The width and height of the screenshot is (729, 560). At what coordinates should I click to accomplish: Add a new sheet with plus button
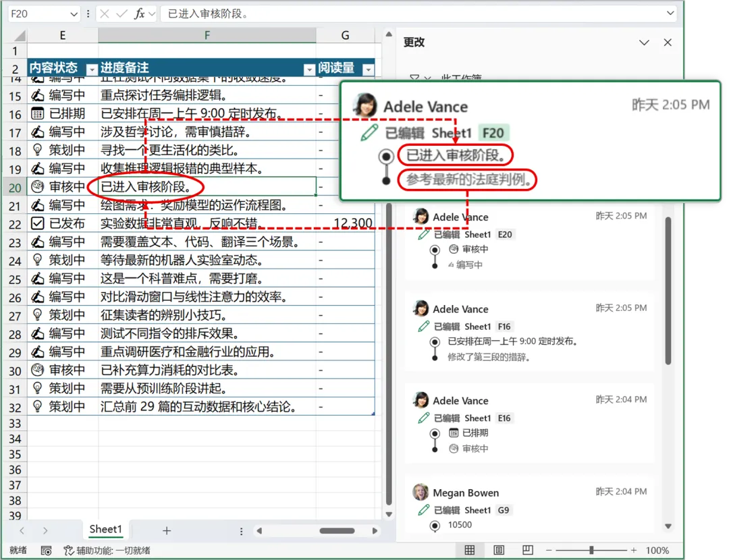[x=167, y=530]
